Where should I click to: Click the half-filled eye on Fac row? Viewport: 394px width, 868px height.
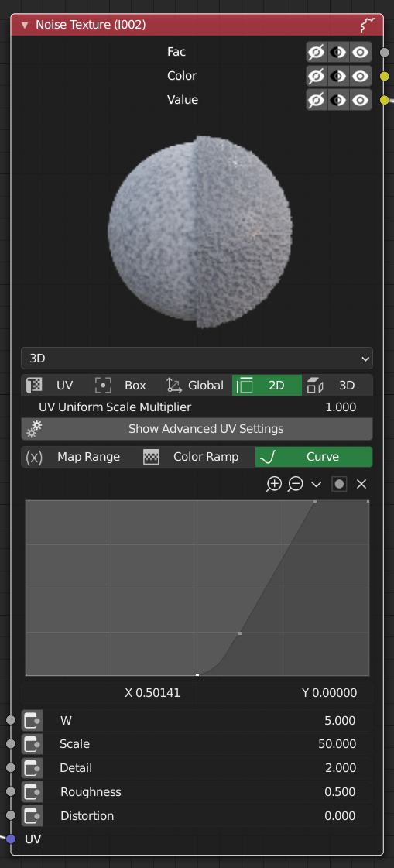point(338,53)
